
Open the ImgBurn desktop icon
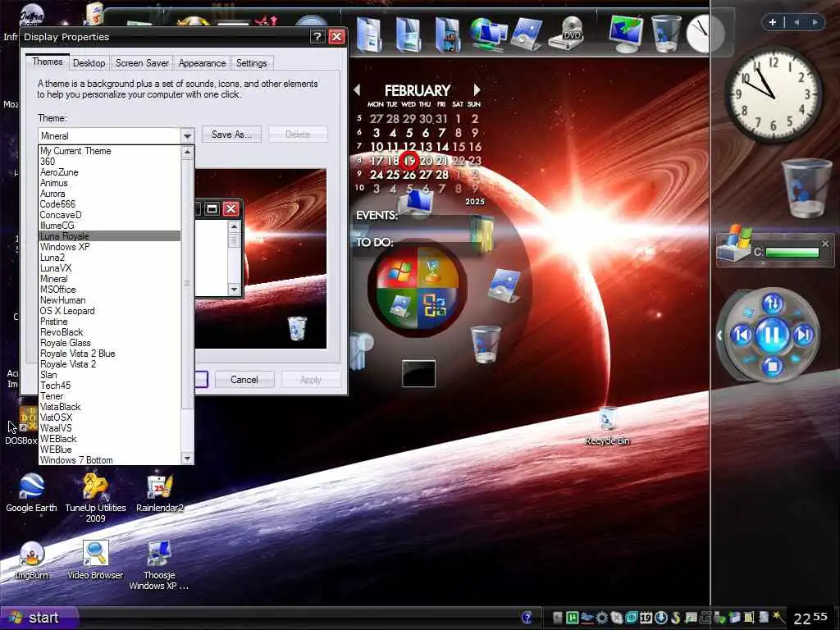[x=31, y=560]
